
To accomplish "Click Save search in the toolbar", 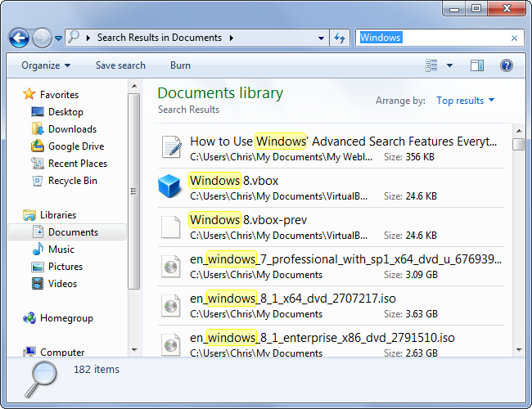I will pyautogui.click(x=120, y=65).
